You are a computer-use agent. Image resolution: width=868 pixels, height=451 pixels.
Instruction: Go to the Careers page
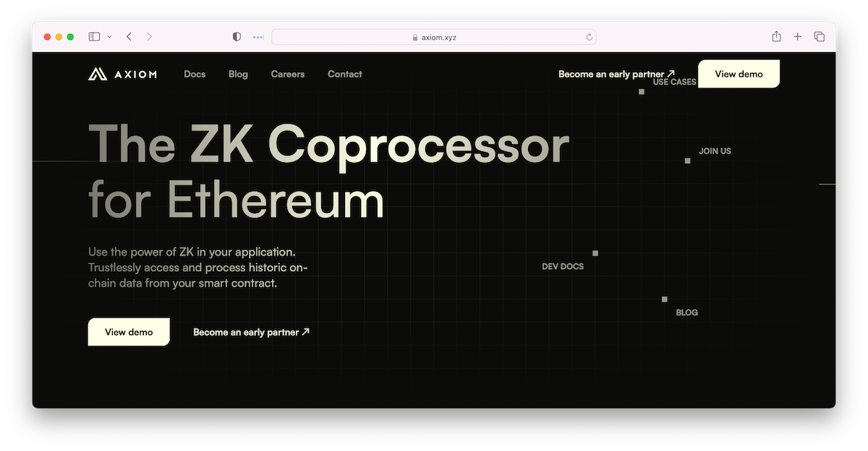[288, 74]
